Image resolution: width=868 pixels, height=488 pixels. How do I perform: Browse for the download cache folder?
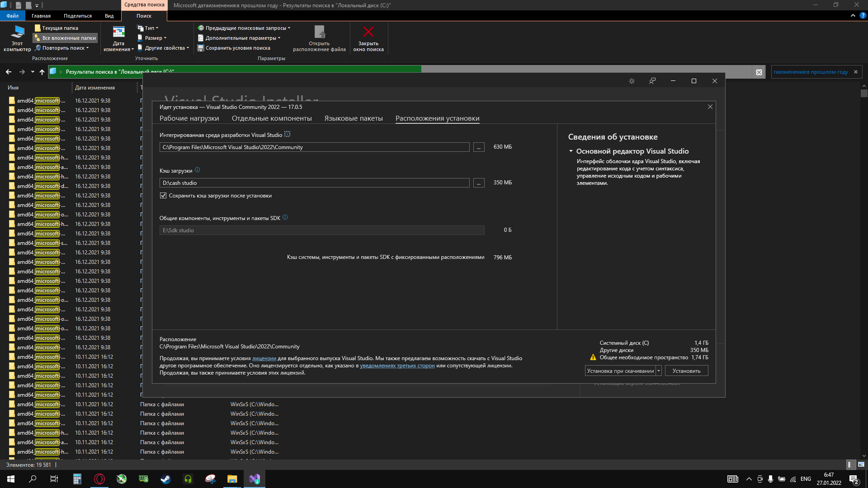coord(479,183)
